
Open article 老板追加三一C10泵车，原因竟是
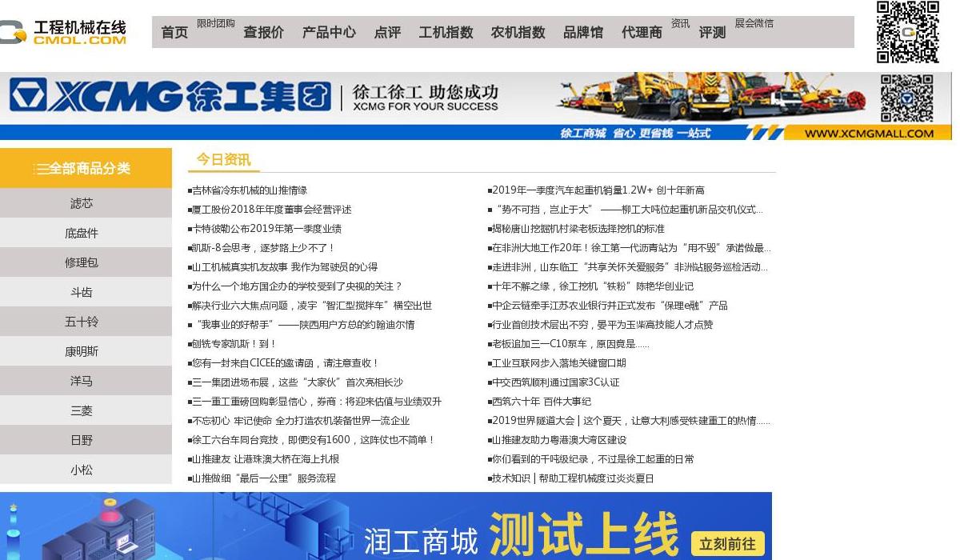[x=568, y=344]
